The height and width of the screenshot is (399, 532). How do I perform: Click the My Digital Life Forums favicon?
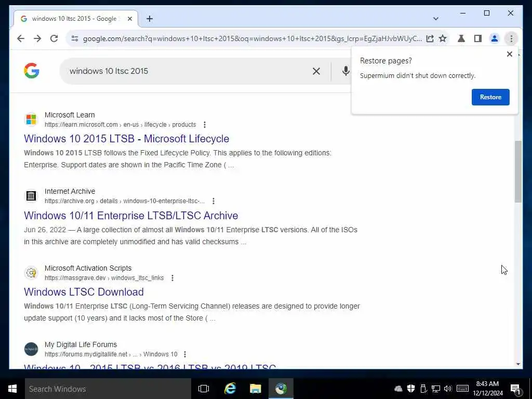point(31,349)
